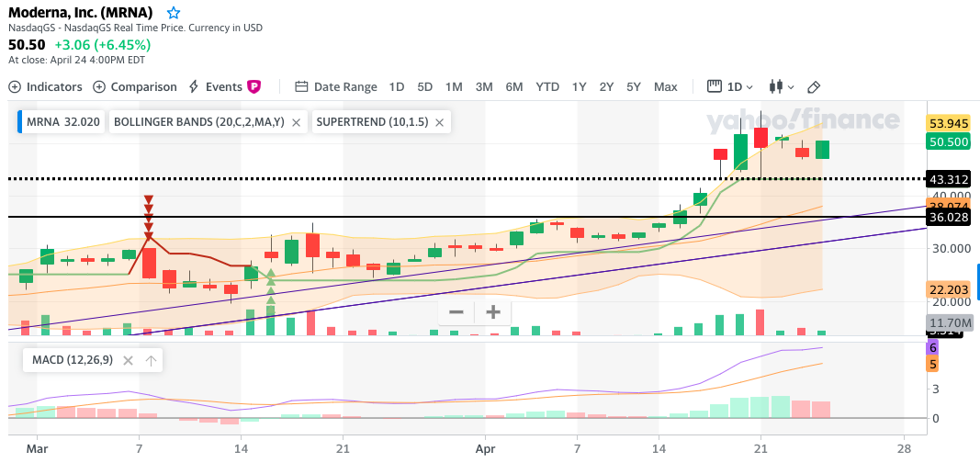Select the 6M range
The image size is (980, 474).
[513, 86]
